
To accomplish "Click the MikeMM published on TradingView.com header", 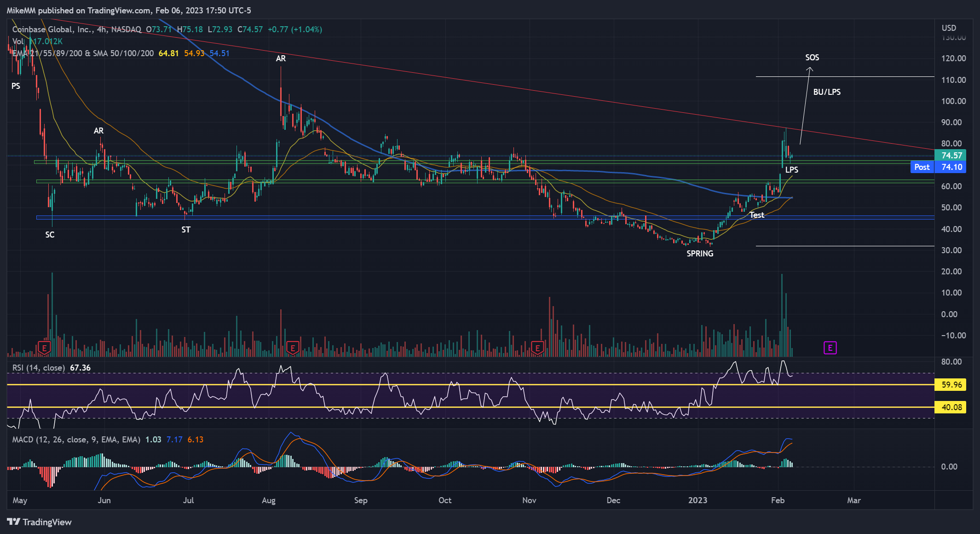I will point(129,10).
